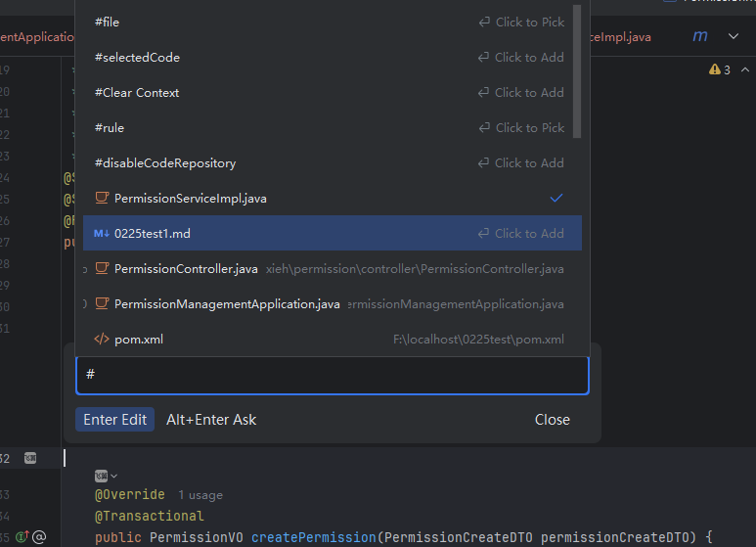756x547 pixels.
Task: Click the implements gutter icon beside createPermission
Action: click(22, 537)
